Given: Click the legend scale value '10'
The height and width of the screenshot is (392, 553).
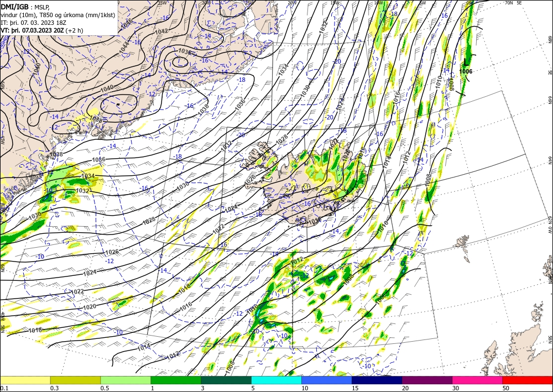Looking at the screenshot, I should [305, 388].
